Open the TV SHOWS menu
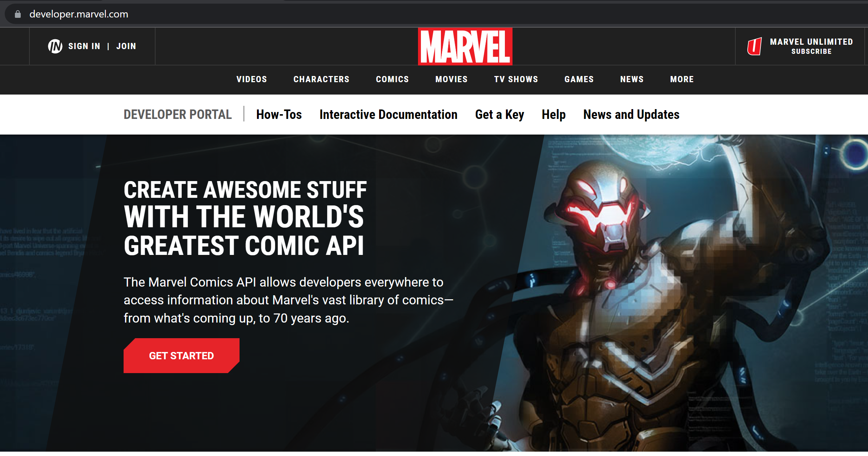The image size is (868, 456). (516, 79)
